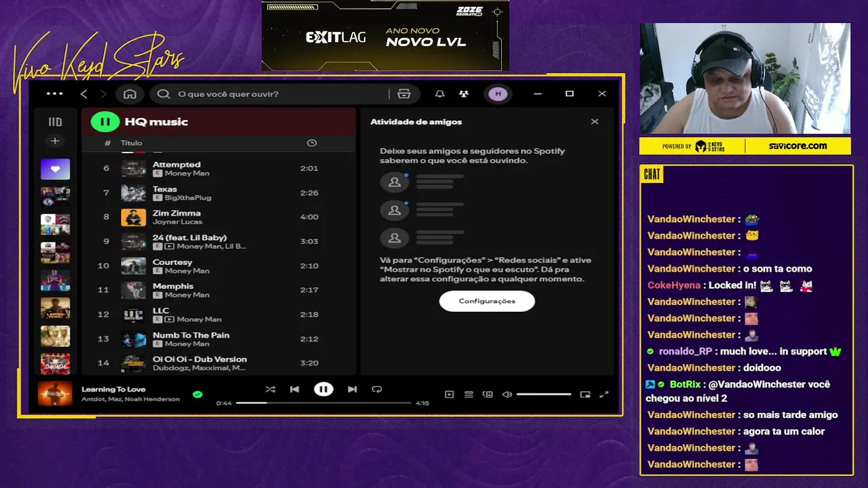
Task: Sort by the duration clock column icon
Action: [x=312, y=143]
